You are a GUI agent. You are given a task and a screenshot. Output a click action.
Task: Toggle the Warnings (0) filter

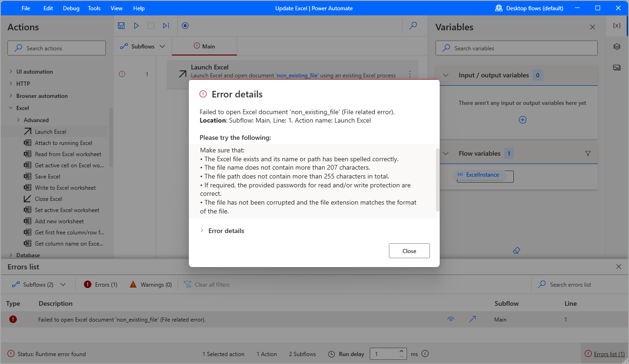coord(150,284)
